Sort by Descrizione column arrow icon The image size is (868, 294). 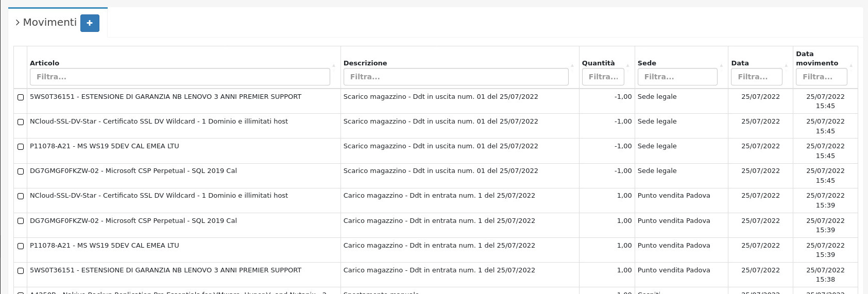[572, 65]
